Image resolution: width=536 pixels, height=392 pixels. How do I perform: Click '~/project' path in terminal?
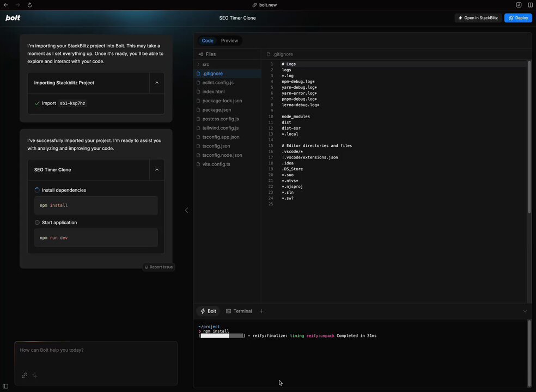click(x=209, y=326)
